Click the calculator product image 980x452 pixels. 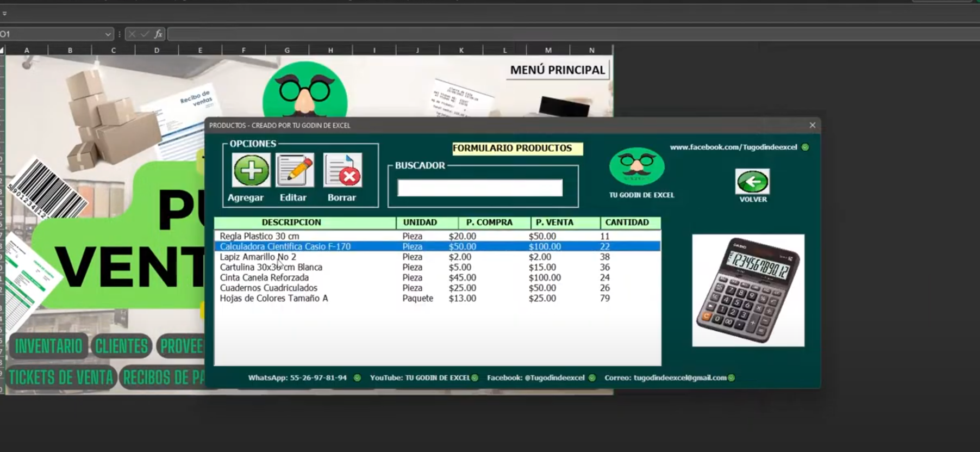click(x=748, y=290)
